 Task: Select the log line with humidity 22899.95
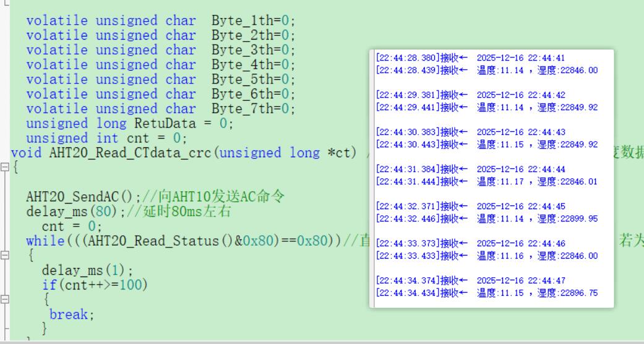click(x=486, y=218)
